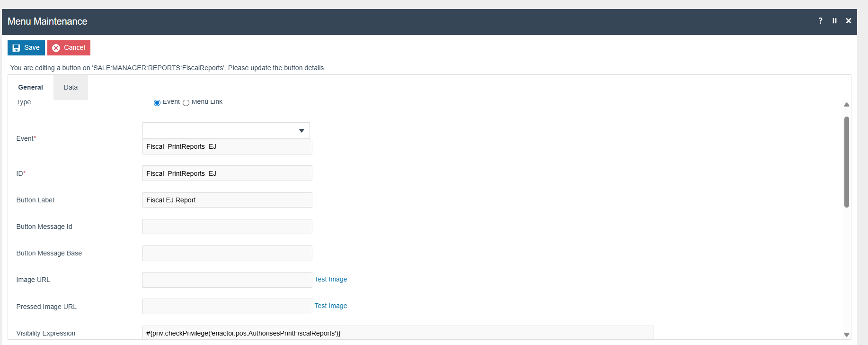Click the Visibility Expression field
Screen dimensions: 868x345
point(398,333)
